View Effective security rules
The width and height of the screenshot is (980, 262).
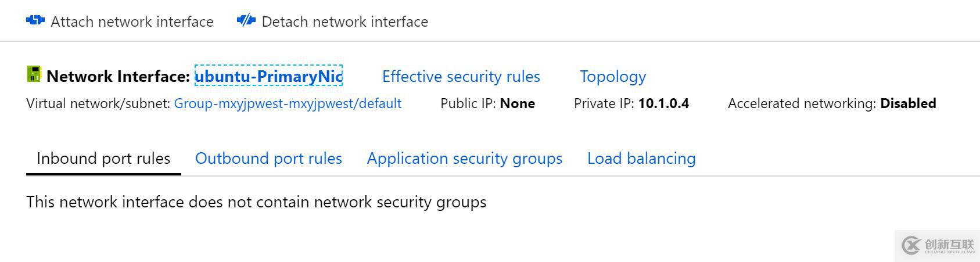(461, 77)
